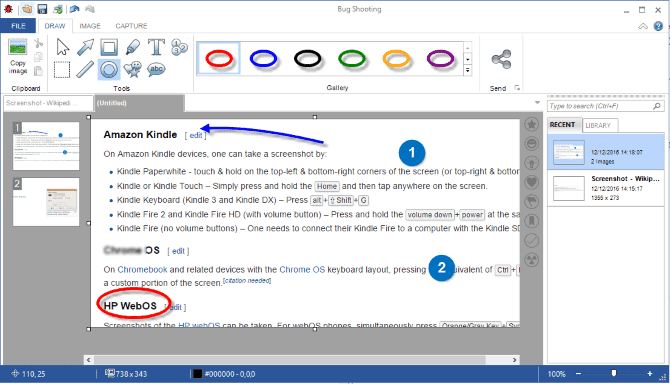Choose the black ellipse gallery style

coord(308,59)
